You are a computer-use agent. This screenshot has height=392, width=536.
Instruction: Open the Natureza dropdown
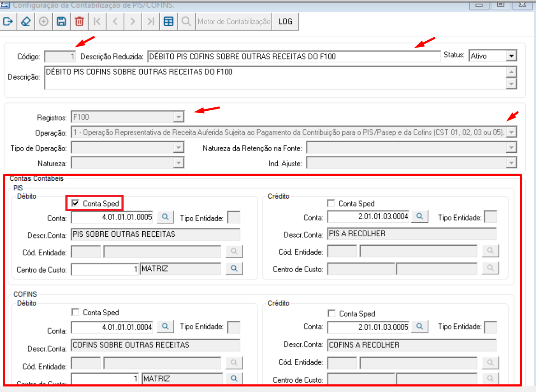(179, 163)
